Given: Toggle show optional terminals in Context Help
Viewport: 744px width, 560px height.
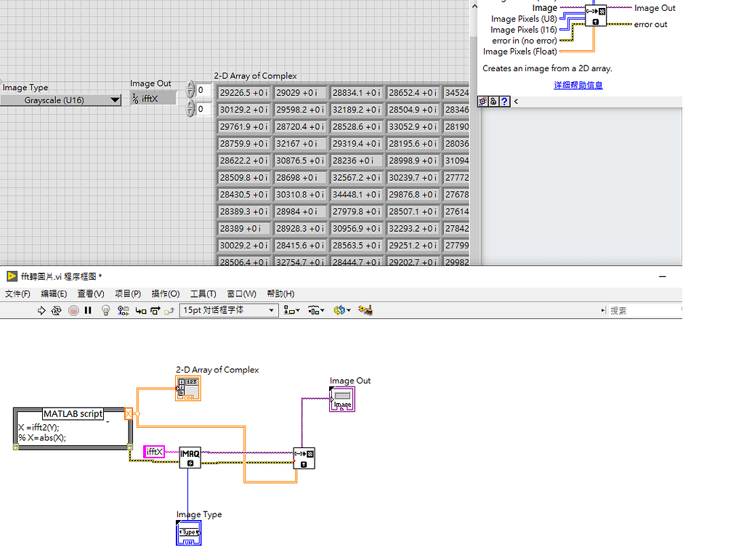Looking at the screenshot, I should click(483, 102).
